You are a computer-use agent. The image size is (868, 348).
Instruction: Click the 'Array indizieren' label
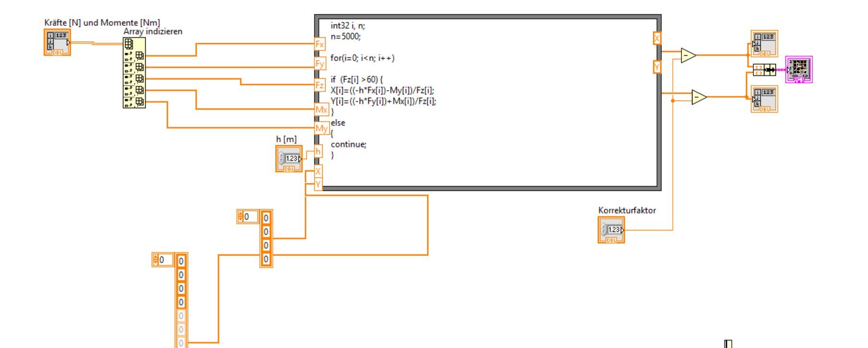[153, 32]
